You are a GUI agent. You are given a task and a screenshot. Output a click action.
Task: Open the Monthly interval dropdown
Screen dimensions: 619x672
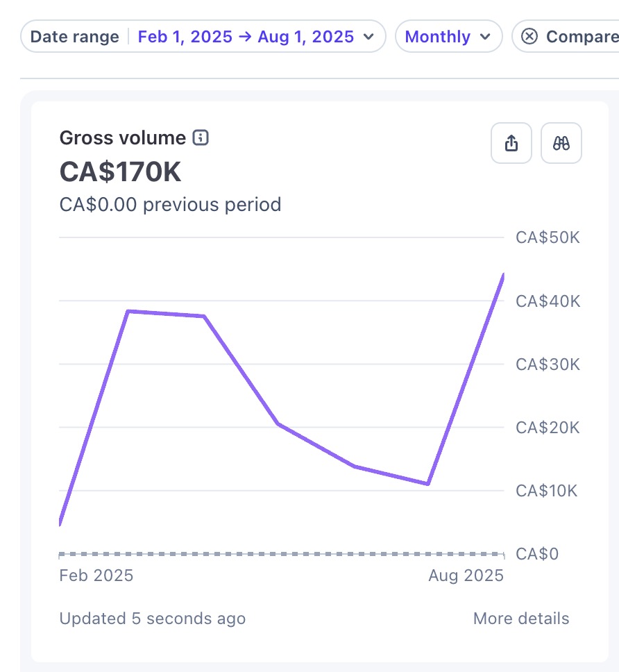pos(448,36)
